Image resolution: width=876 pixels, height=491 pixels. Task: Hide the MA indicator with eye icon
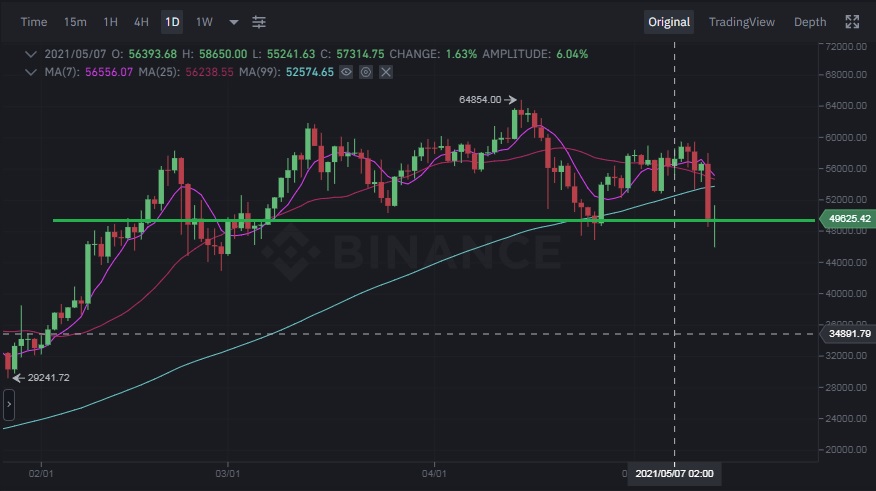pos(346,72)
